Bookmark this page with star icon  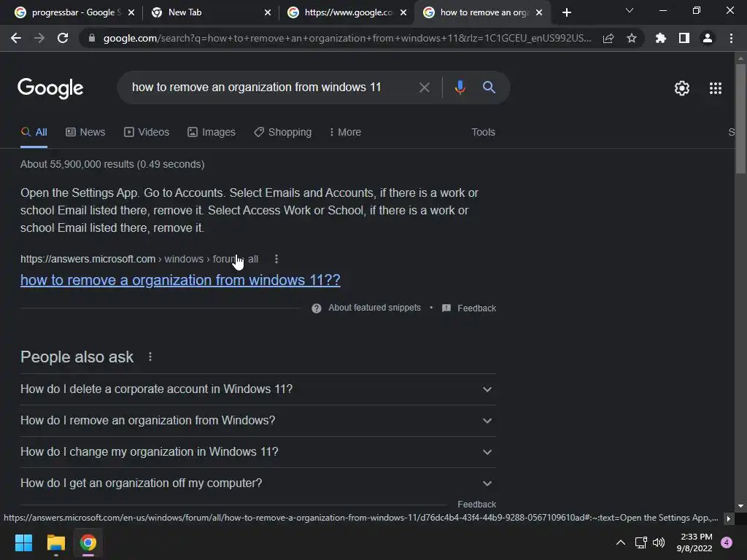click(632, 38)
